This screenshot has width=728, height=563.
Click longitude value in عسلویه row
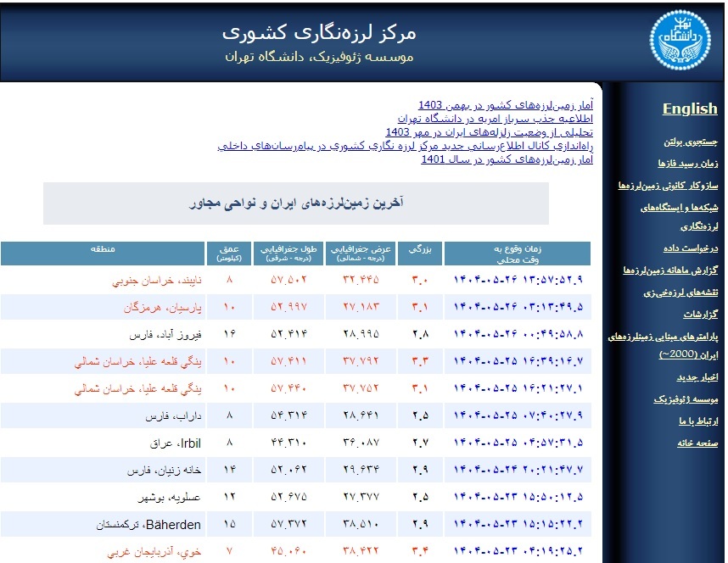click(288, 497)
